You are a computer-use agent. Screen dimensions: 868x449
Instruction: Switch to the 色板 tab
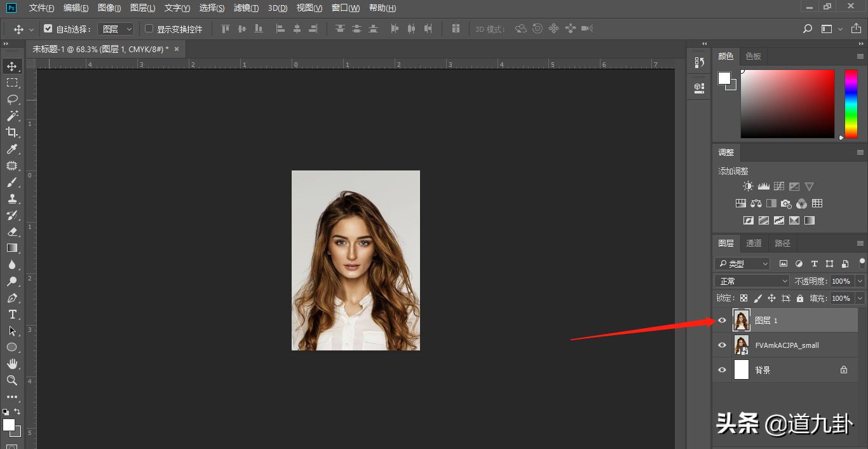click(x=753, y=57)
